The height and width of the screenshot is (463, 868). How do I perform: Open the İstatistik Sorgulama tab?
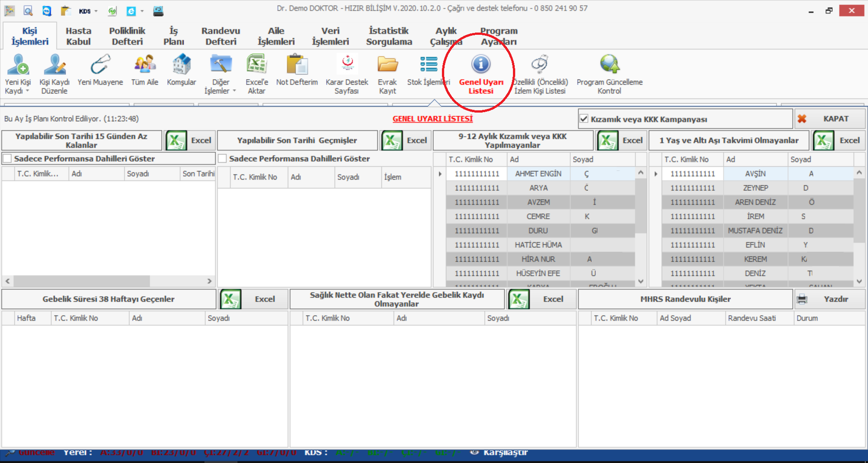tap(389, 36)
